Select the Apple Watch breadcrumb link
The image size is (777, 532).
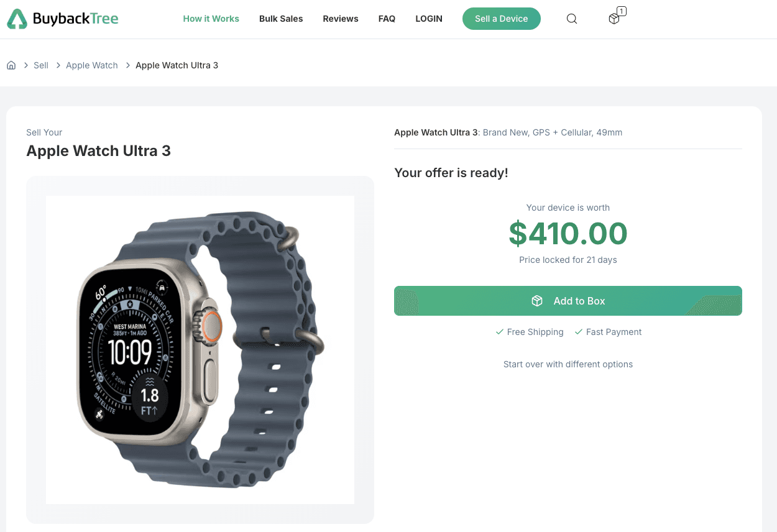click(92, 65)
